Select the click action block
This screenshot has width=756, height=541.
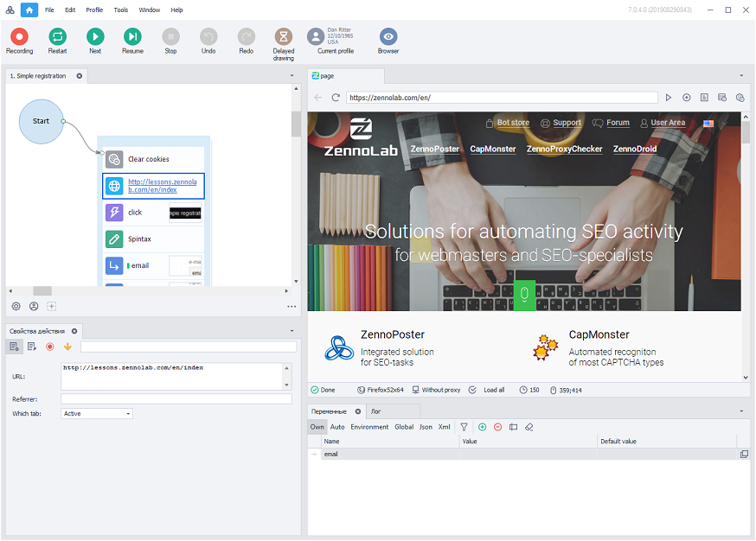(x=153, y=213)
